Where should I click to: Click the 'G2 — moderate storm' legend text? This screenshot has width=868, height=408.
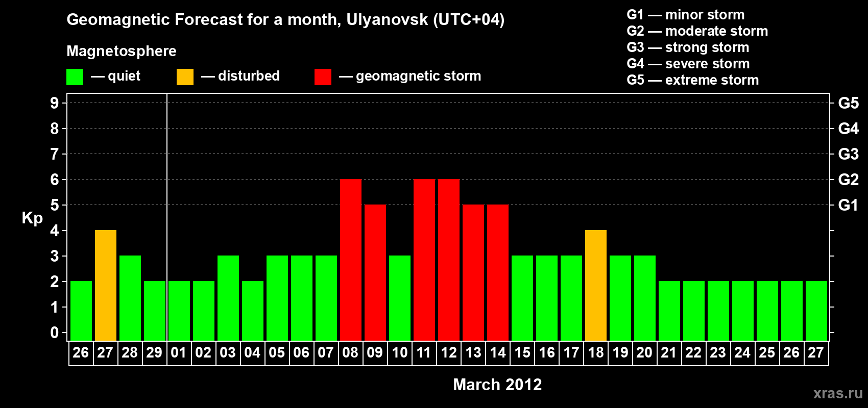[x=697, y=31]
